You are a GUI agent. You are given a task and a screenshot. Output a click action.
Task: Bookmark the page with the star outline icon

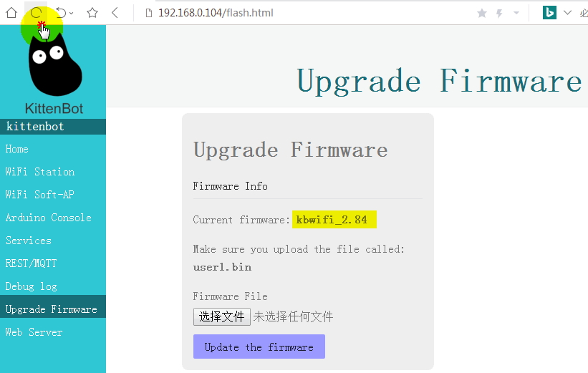pyautogui.click(x=92, y=13)
